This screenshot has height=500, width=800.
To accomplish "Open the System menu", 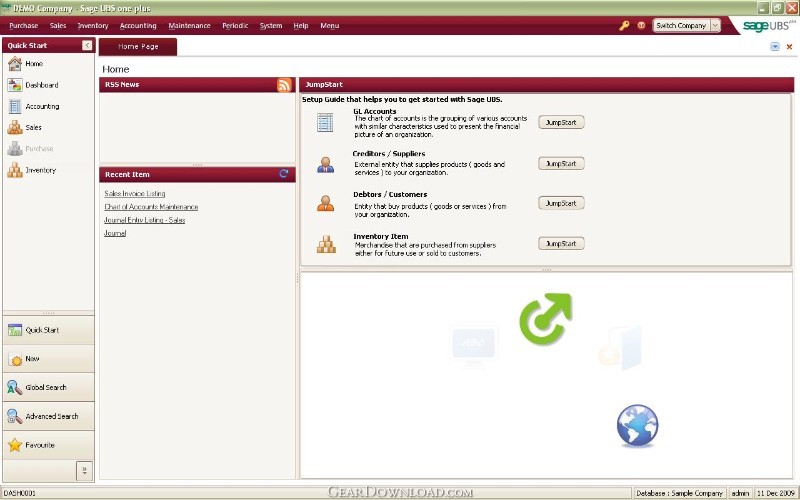I will 271,26.
